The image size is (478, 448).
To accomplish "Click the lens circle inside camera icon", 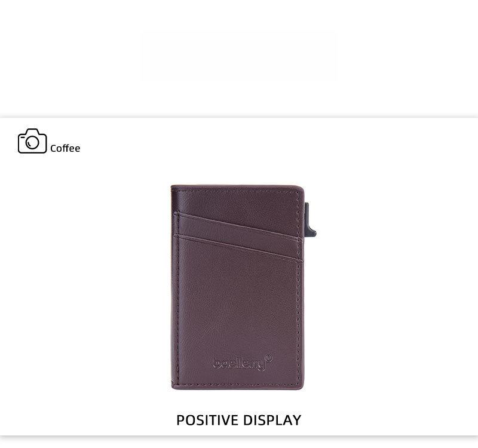I will tap(32, 143).
